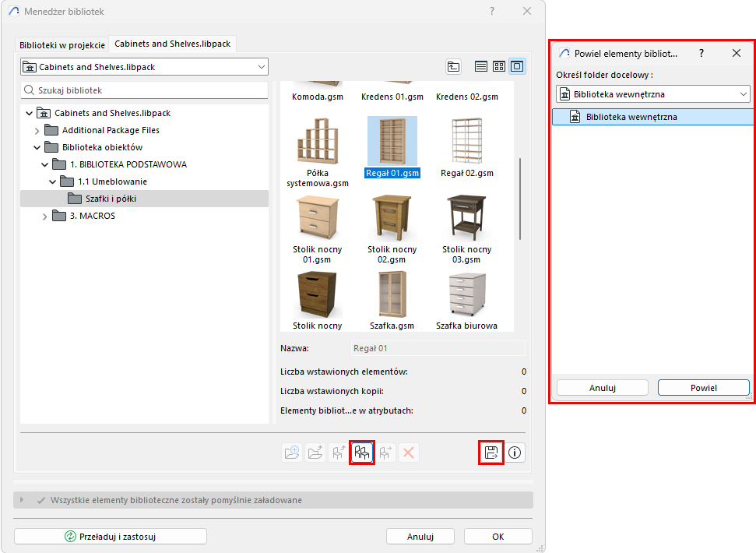Screen dimensions: 756x553
Task: Select 3. MACROS in the tree
Action: tap(93, 216)
